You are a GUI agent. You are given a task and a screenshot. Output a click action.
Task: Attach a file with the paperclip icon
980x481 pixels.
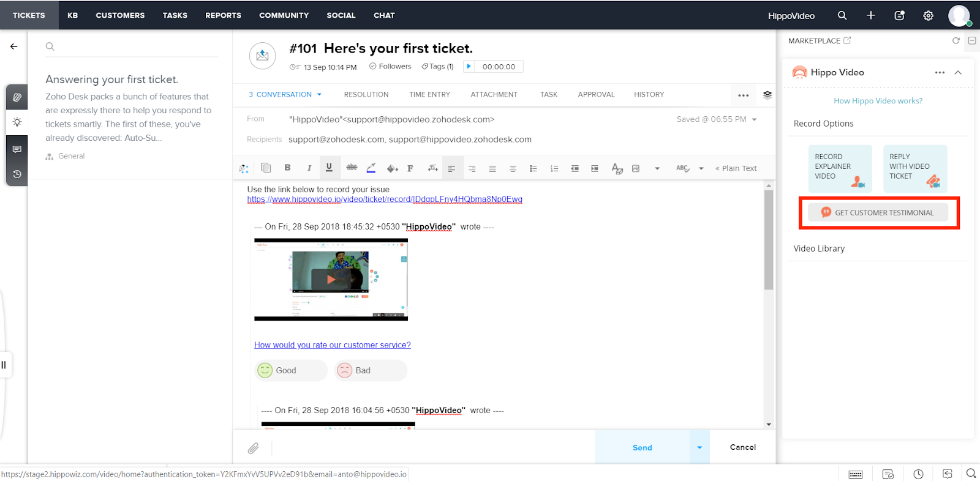253,448
